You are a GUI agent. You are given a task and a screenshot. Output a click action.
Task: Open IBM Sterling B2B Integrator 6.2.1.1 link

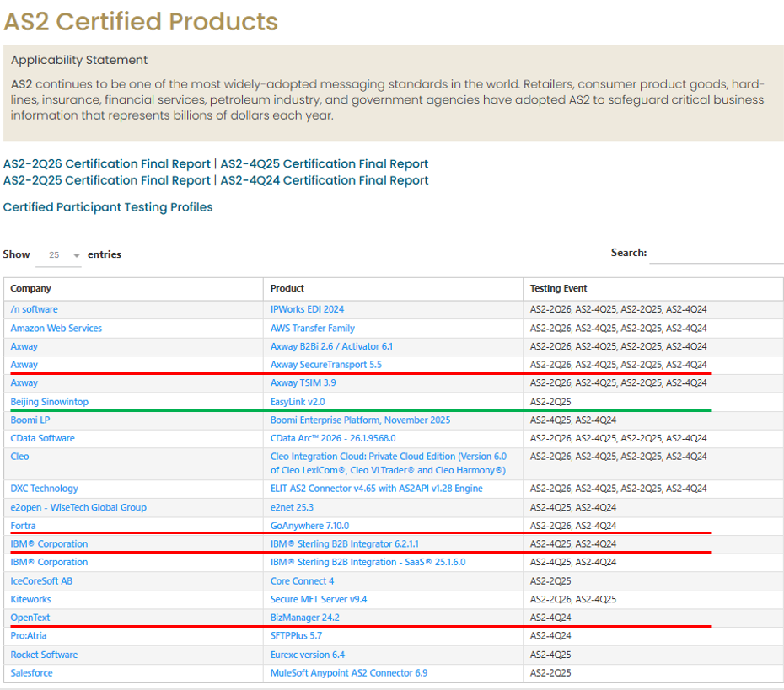pos(345,543)
